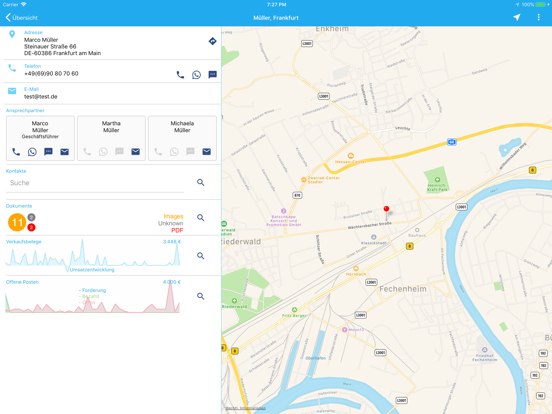
Task: Tap disabled phone icon for Martha Müller
Action: pyautogui.click(x=87, y=152)
